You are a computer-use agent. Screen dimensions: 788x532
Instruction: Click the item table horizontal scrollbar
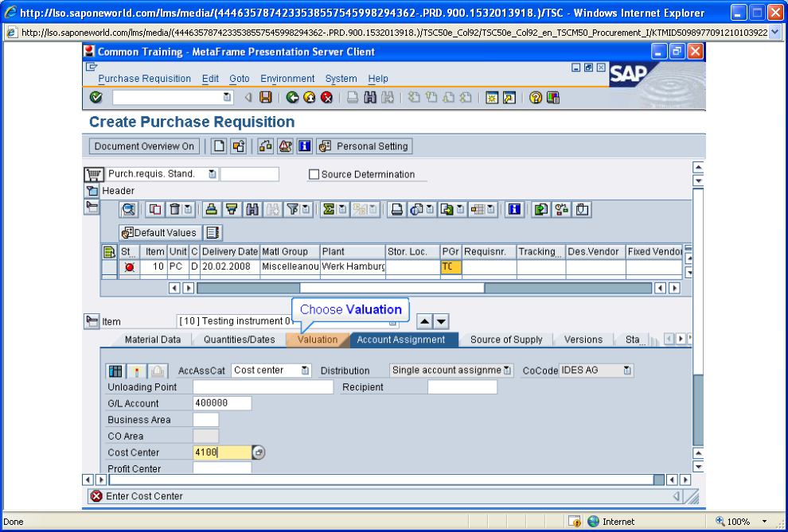pyautogui.click(x=424, y=288)
